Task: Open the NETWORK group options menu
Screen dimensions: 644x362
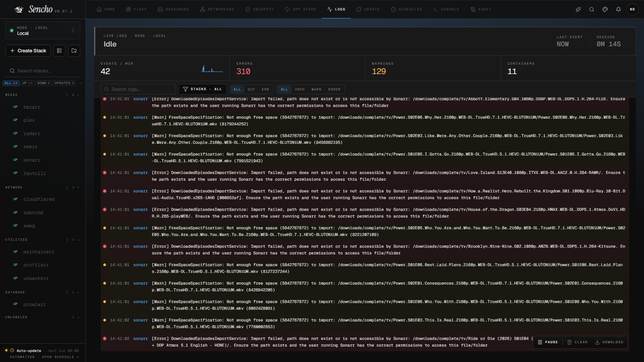Action: click(x=67, y=187)
